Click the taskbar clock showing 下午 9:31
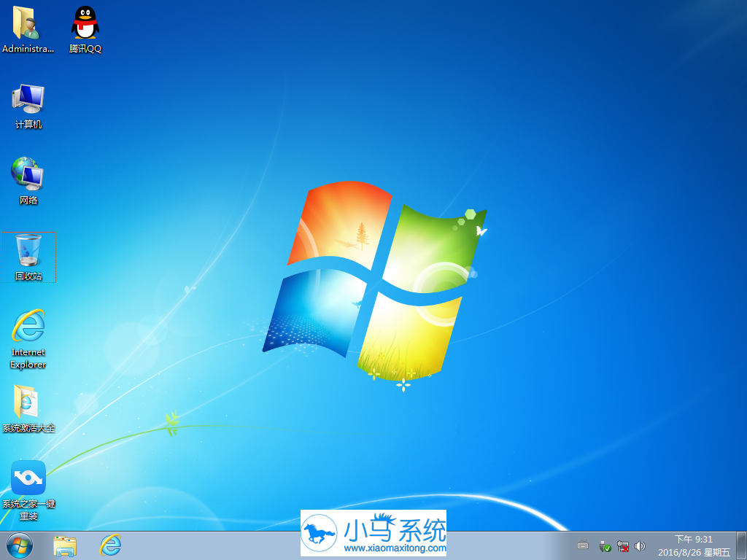747x560 pixels. (694, 545)
